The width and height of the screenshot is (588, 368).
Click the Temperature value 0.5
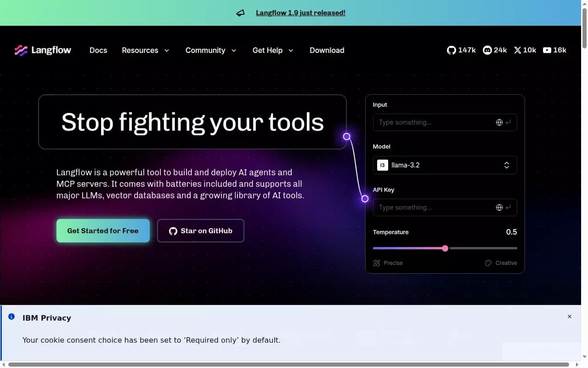[x=511, y=232]
